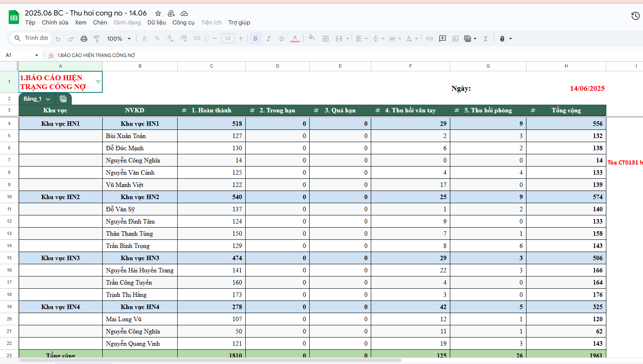Open the Name Box dropdown arrow
The width and height of the screenshot is (643, 364).
(x=37, y=55)
